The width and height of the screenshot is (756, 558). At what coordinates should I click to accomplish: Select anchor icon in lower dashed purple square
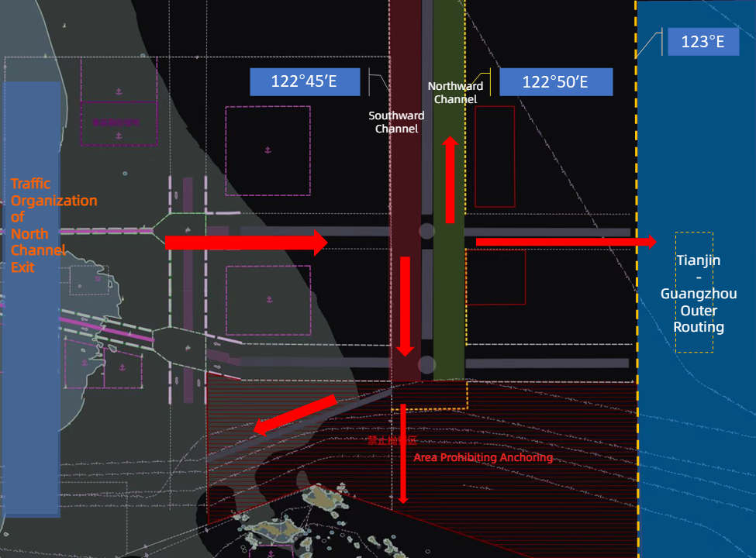[x=268, y=298]
